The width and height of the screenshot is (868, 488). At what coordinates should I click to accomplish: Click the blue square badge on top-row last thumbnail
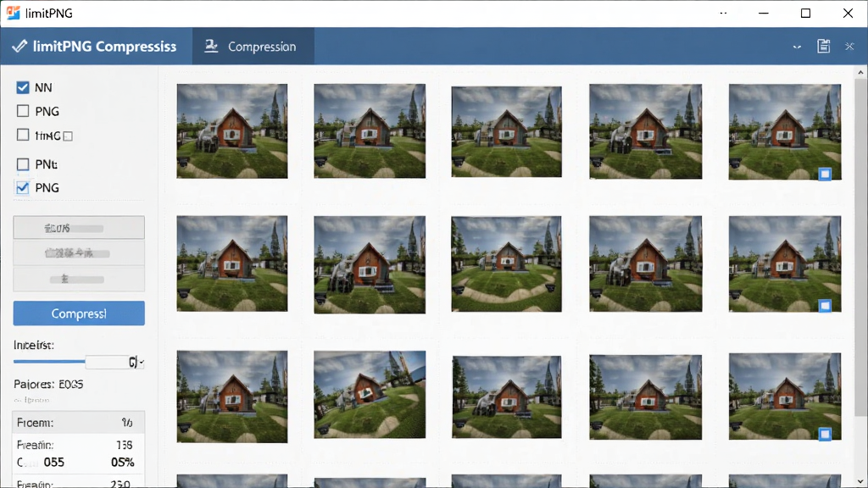tap(825, 175)
